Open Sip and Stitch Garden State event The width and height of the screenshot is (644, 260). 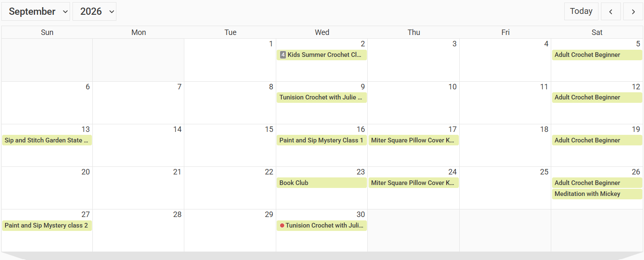(x=47, y=140)
